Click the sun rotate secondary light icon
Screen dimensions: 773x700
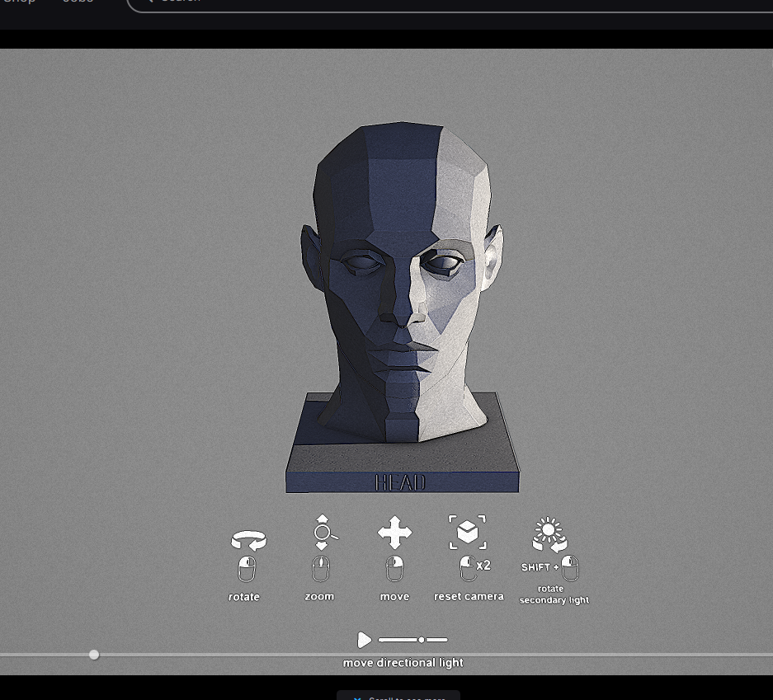click(549, 534)
